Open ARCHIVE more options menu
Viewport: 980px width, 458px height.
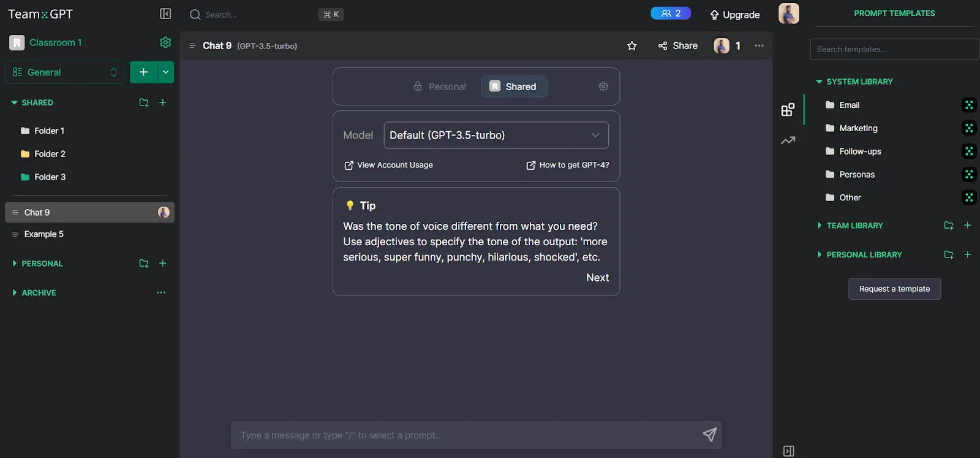(161, 292)
